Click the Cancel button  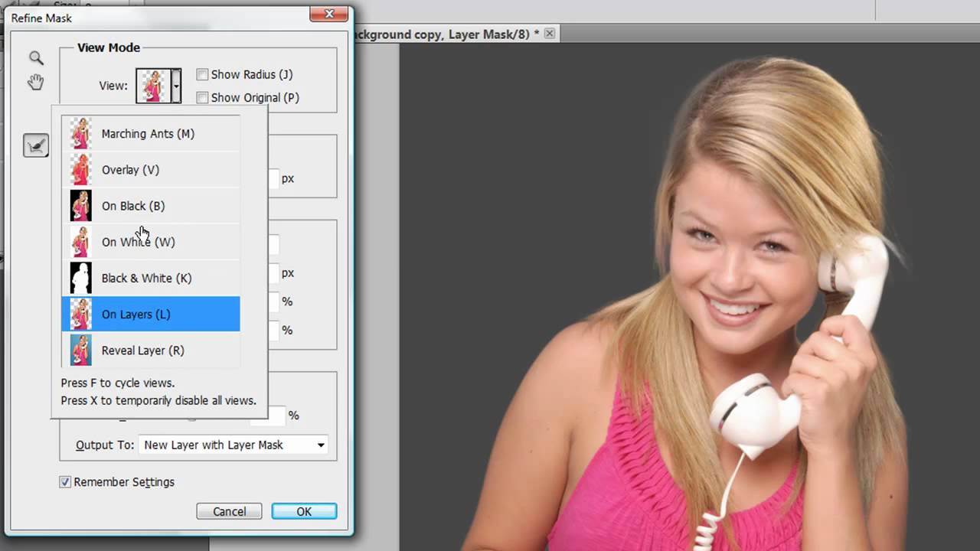pos(229,511)
